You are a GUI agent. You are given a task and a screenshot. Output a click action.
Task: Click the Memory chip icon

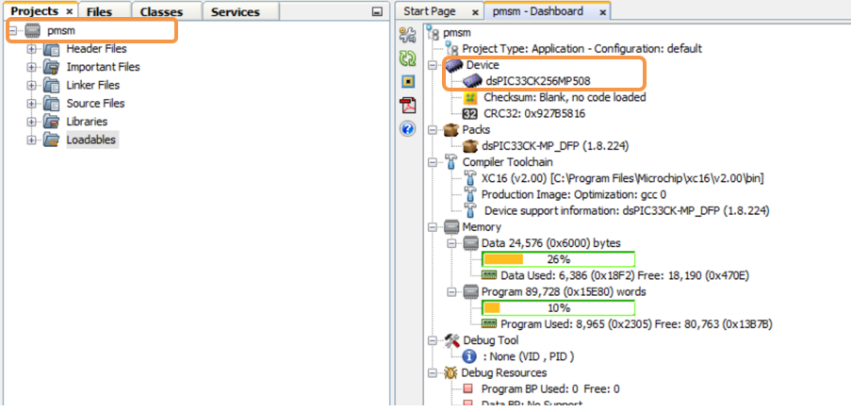point(451,227)
